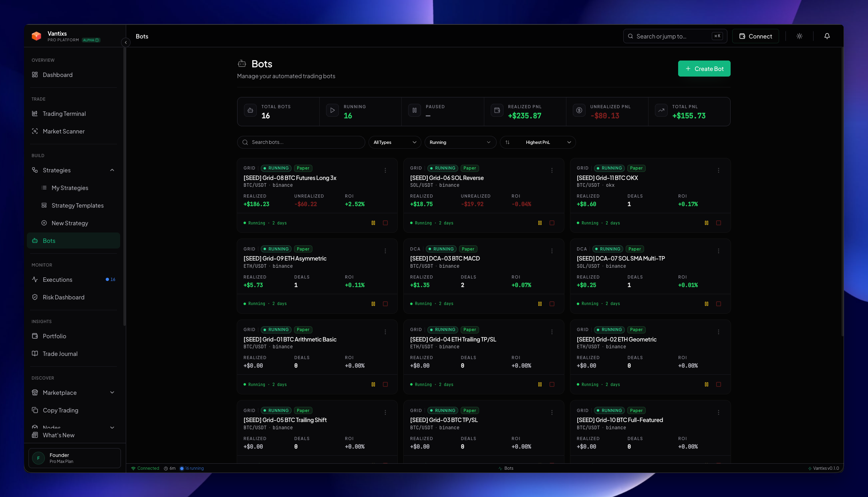Screen dimensions: 868x497
Task: Open What's New in the sidebar
Action: (73, 435)
